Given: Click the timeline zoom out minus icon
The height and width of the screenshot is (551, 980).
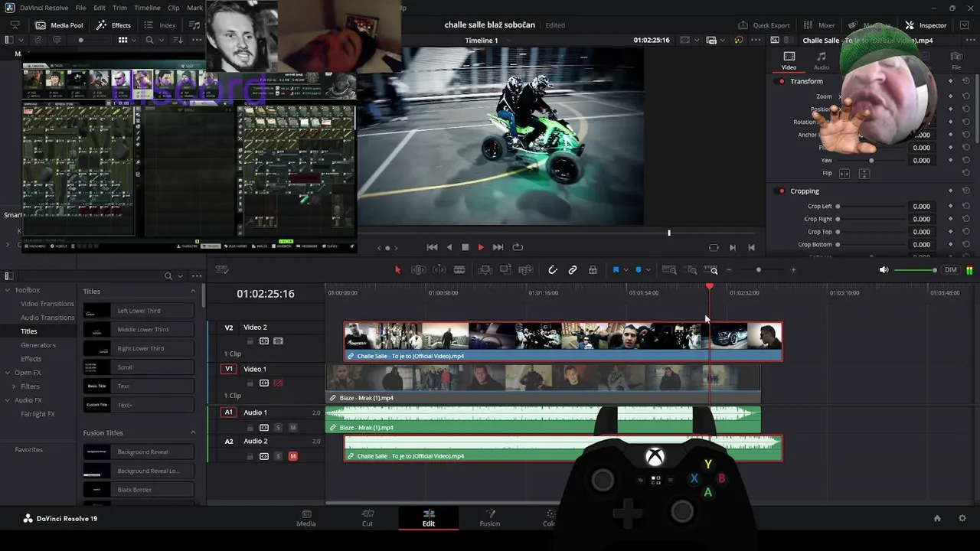Looking at the screenshot, I should [x=729, y=270].
